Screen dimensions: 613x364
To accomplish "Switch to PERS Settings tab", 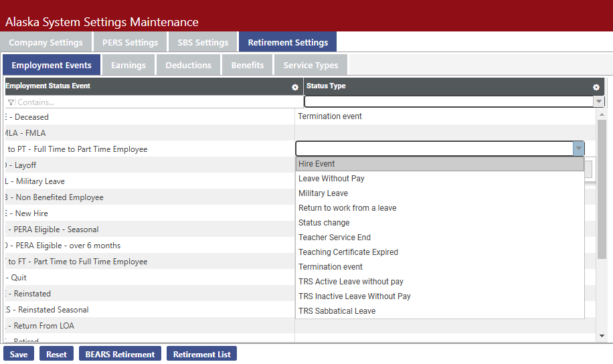I will (130, 42).
